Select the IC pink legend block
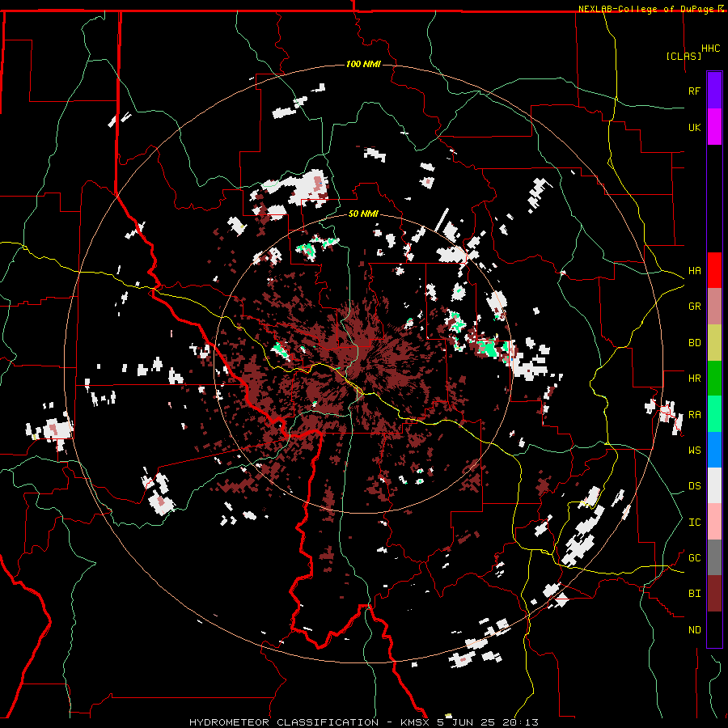This screenshot has height=728, width=728. point(714,522)
